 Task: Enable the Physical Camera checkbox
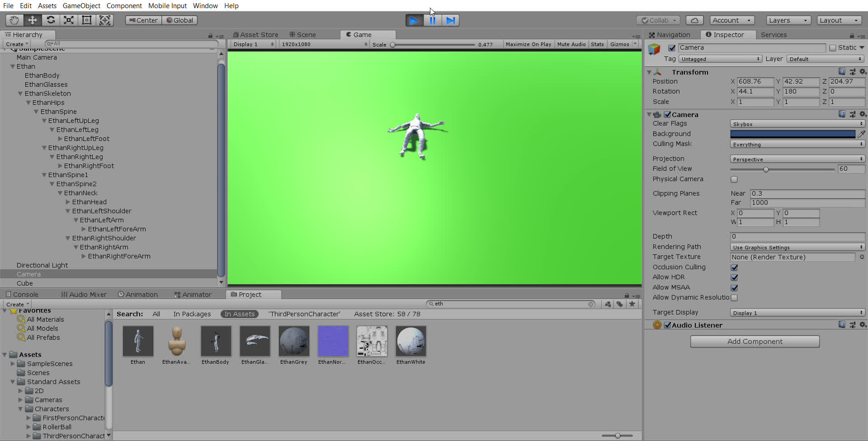[734, 179]
